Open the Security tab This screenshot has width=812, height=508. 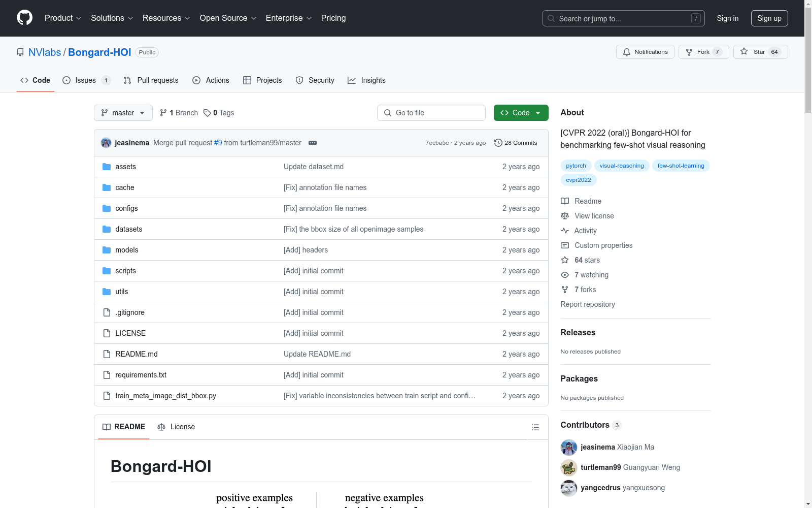point(315,80)
